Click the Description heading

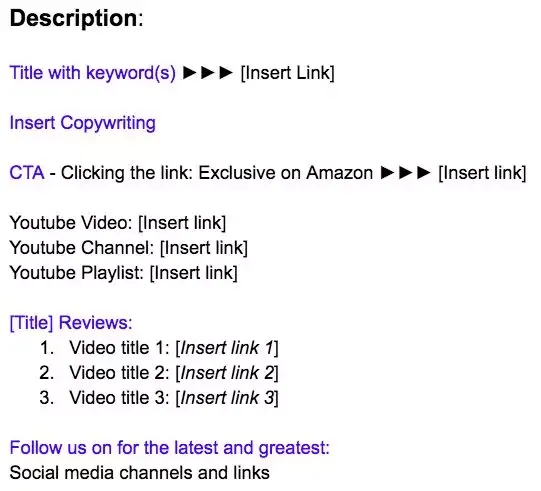tap(76, 19)
